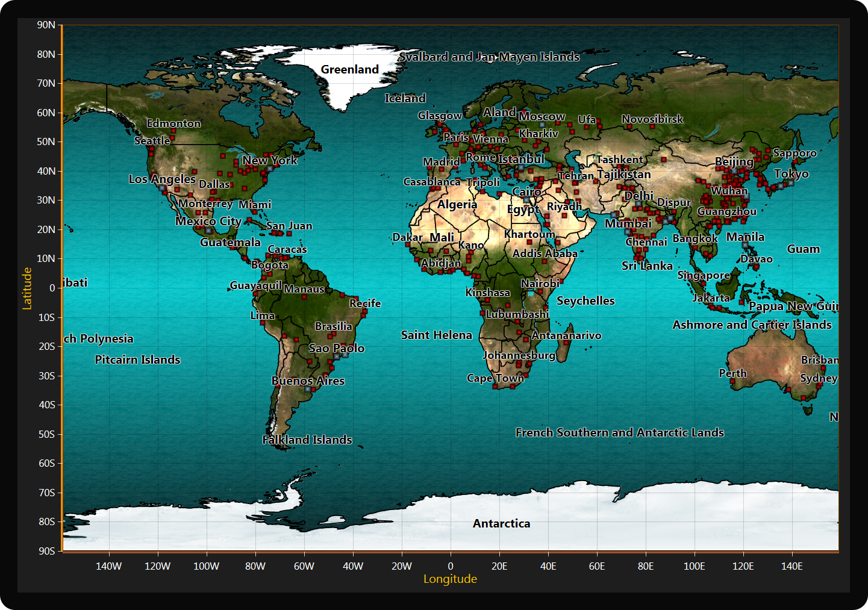Screen dimensions: 868x610
Task: Click the Falkland Islands label
Action: coord(307,440)
